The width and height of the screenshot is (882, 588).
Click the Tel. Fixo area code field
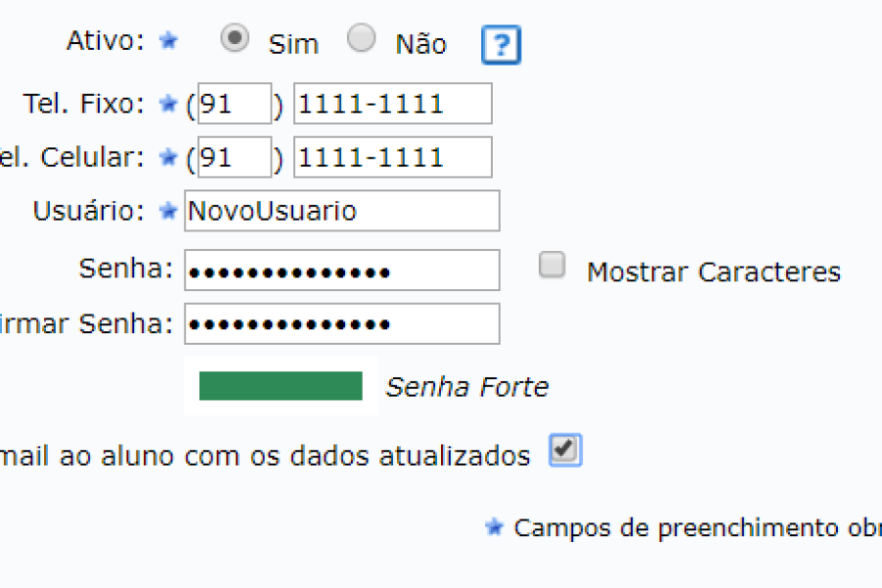pyautogui.click(x=234, y=104)
